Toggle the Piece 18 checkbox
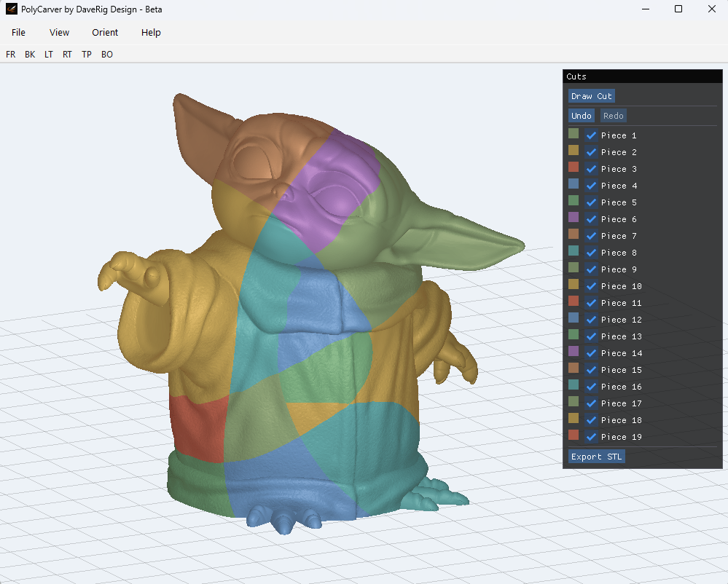728x584 pixels. (591, 419)
